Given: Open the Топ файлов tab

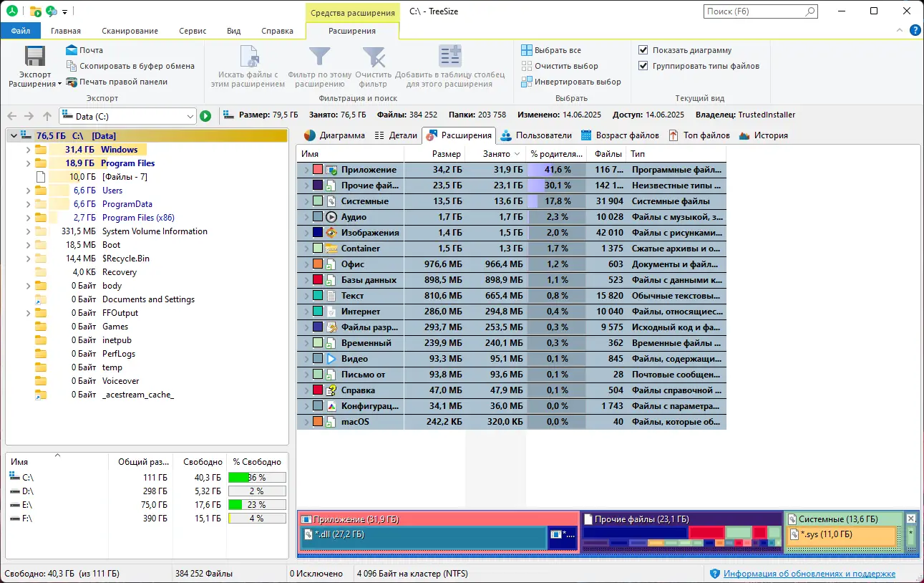Looking at the screenshot, I should coord(699,135).
